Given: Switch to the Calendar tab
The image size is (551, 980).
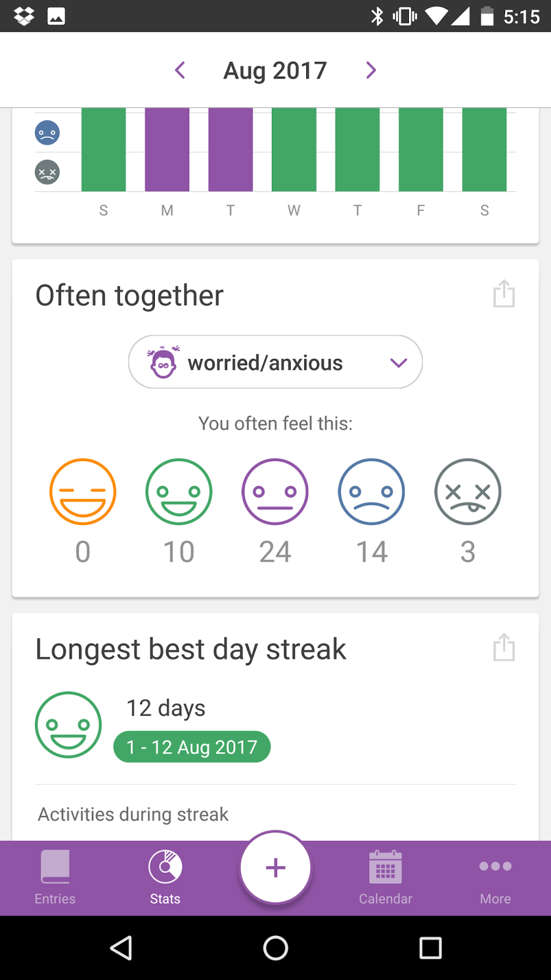Looking at the screenshot, I should coord(386,878).
